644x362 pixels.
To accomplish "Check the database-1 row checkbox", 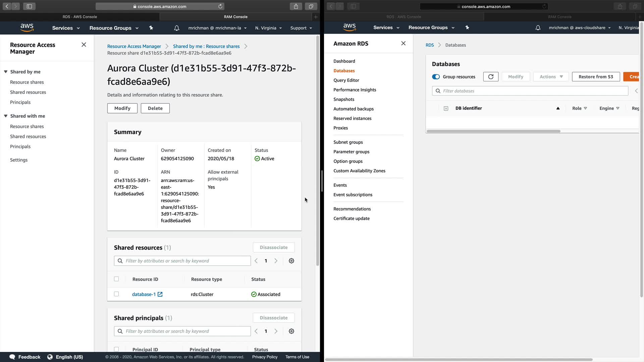I will click(116, 294).
